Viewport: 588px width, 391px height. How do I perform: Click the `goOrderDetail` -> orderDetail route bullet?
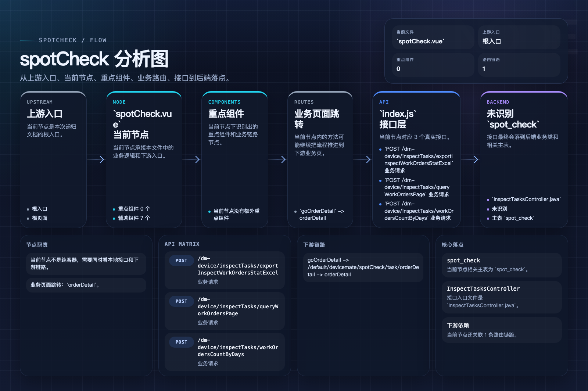coord(319,214)
